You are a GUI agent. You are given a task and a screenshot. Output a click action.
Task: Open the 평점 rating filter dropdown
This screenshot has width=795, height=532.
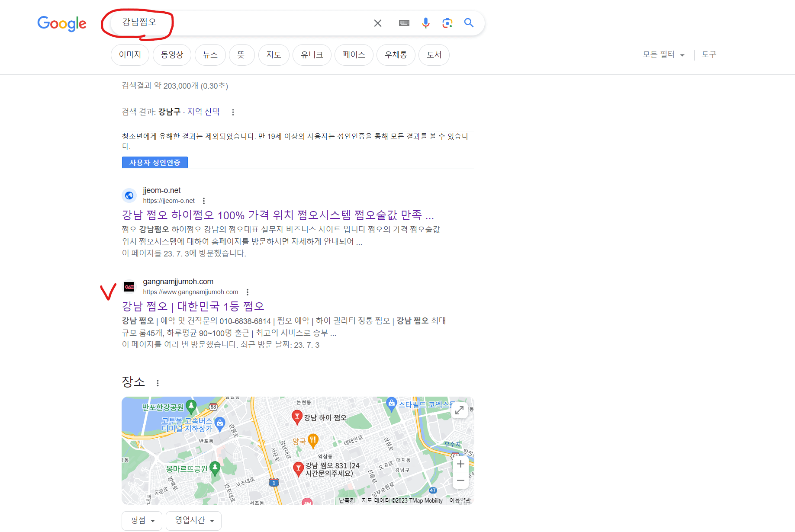[x=142, y=520]
